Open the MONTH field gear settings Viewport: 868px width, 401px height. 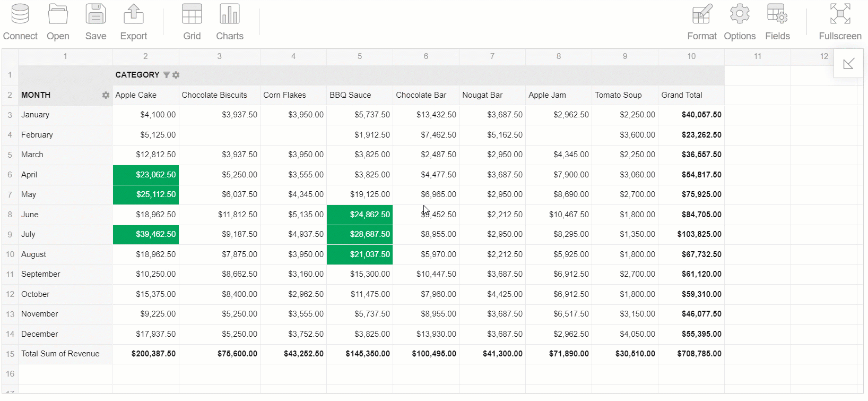click(106, 95)
